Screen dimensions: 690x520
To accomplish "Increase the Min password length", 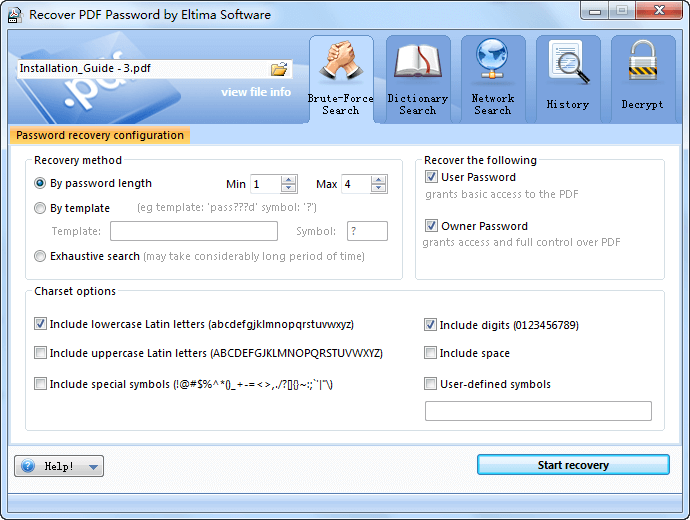I will coord(289,179).
